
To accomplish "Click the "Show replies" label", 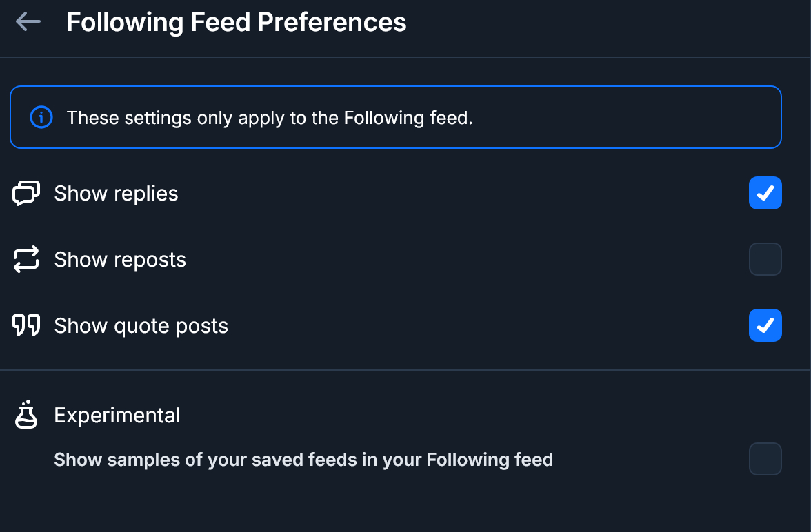I will [x=116, y=194].
